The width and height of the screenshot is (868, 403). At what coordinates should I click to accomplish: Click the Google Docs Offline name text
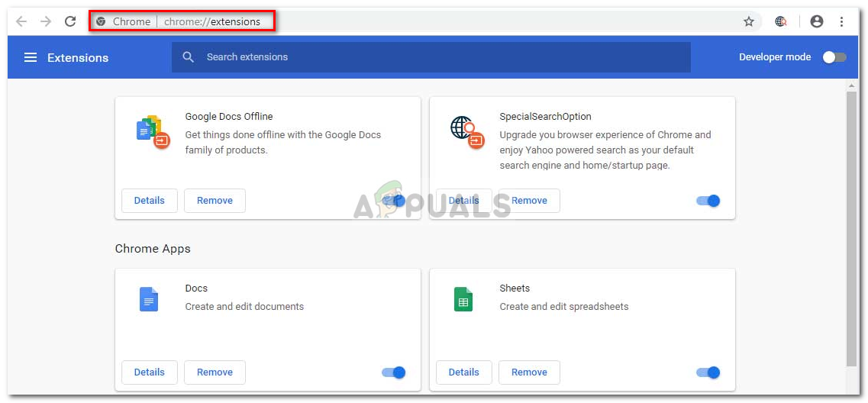pos(228,116)
